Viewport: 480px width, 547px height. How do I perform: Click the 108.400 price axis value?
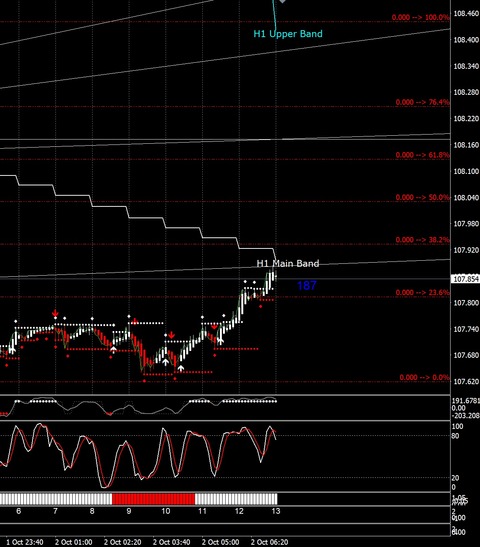(x=466, y=40)
